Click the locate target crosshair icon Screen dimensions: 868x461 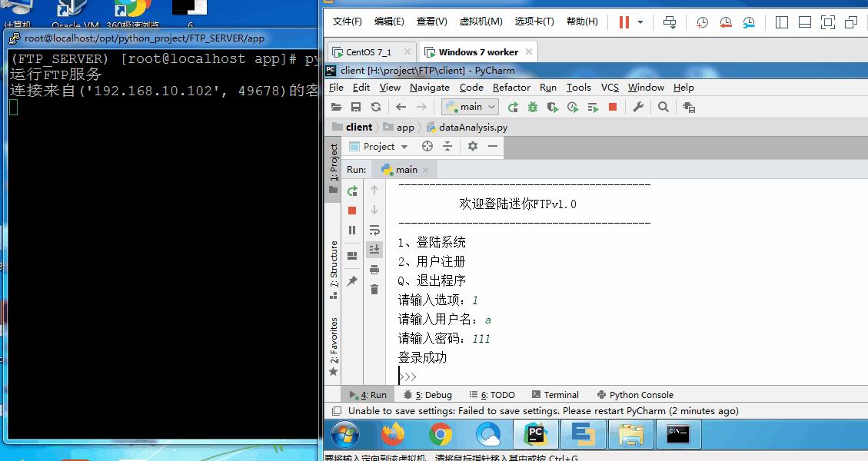tap(427, 146)
